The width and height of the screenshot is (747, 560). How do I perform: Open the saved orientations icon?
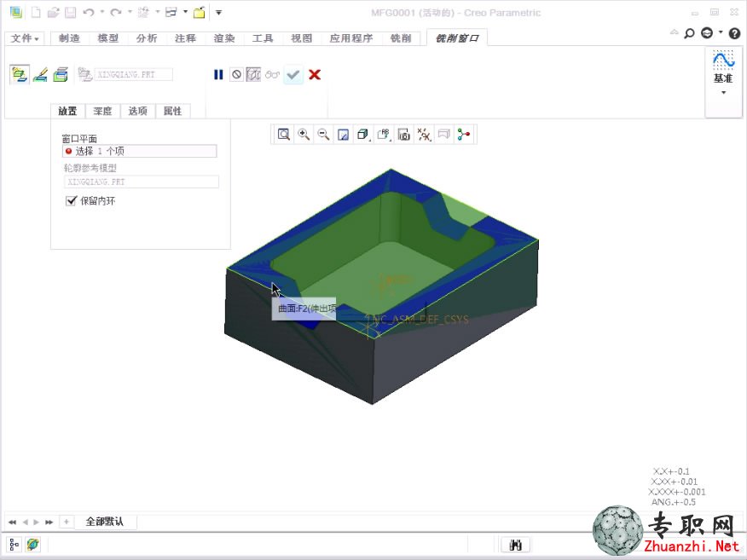click(x=384, y=135)
